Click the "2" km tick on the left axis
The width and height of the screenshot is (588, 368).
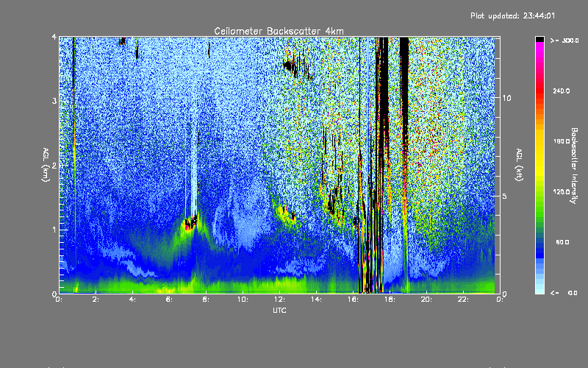[54, 165]
